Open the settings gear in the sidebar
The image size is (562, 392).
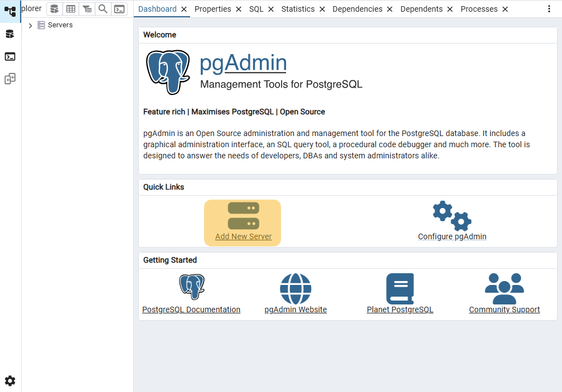coord(10,380)
